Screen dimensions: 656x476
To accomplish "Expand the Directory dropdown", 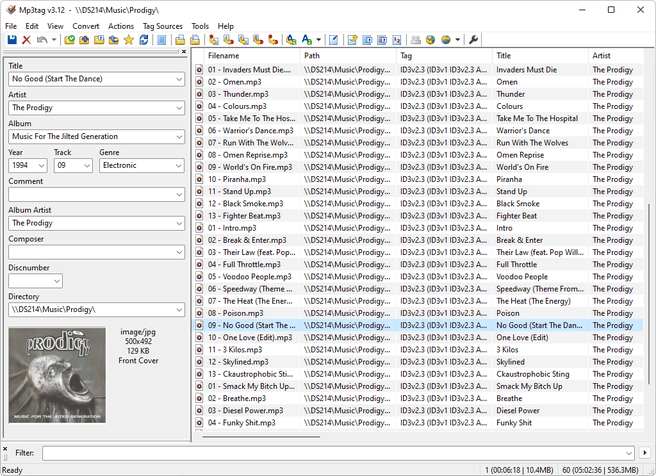I will click(x=179, y=310).
